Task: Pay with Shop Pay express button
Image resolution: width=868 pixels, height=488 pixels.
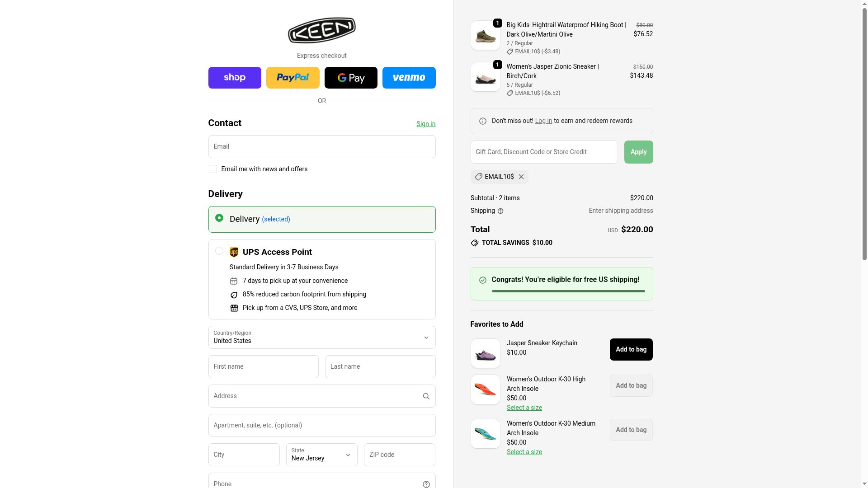Action: (x=235, y=78)
